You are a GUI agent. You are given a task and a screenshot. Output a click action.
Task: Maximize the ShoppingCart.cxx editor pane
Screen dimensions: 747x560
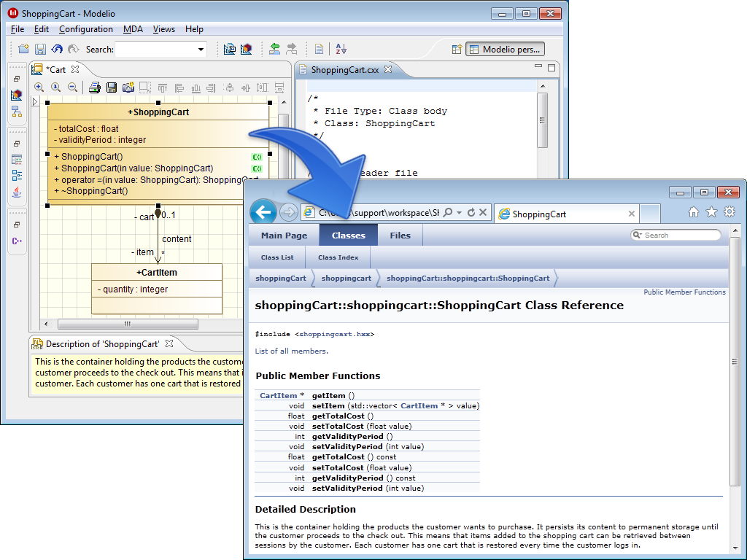click(x=551, y=68)
